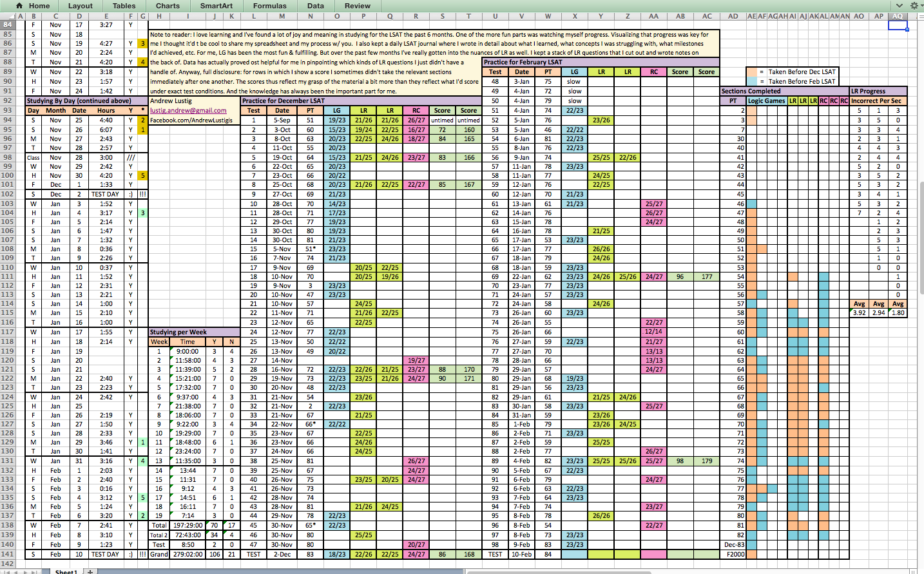Click the Total time cell 197:29:00
Image resolution: width=924 pixels, height=574 pixels.
click(188, 525)
